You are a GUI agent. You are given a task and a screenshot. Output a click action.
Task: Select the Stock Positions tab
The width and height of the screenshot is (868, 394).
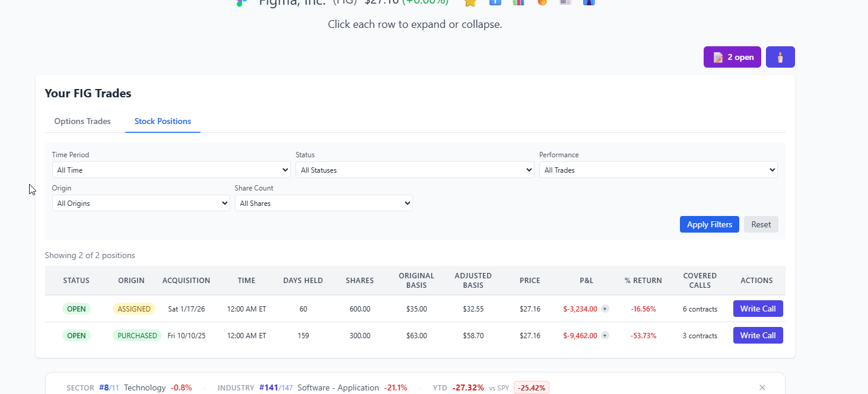pos(163,121)
